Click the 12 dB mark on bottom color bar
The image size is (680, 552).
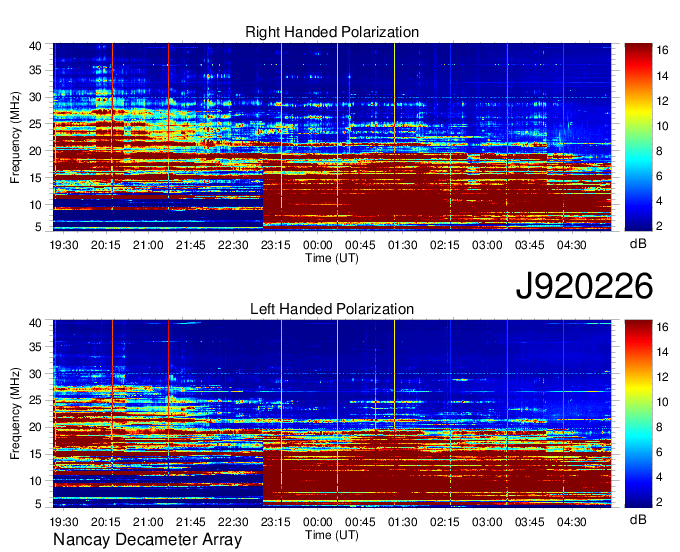[662, 377]
